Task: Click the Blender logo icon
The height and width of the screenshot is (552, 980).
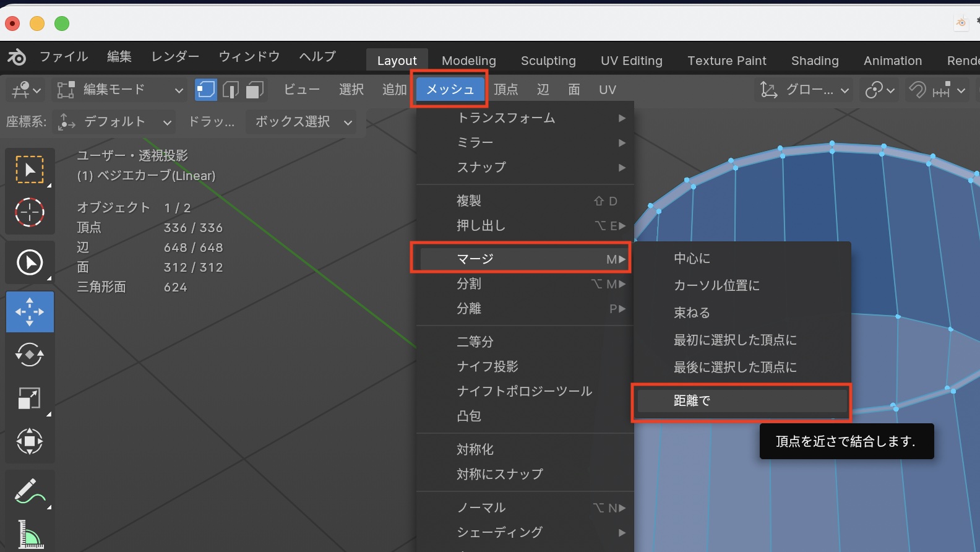Action: tap(17, 57)
